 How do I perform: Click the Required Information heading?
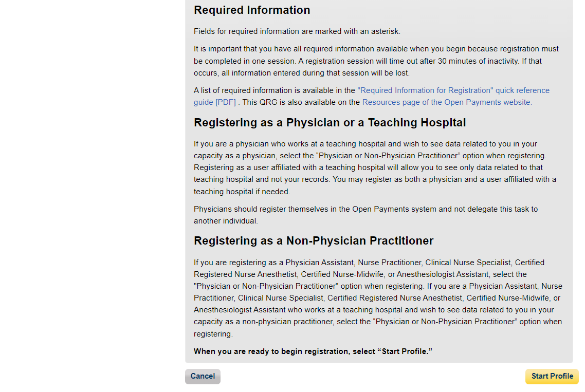pos(252,10)
